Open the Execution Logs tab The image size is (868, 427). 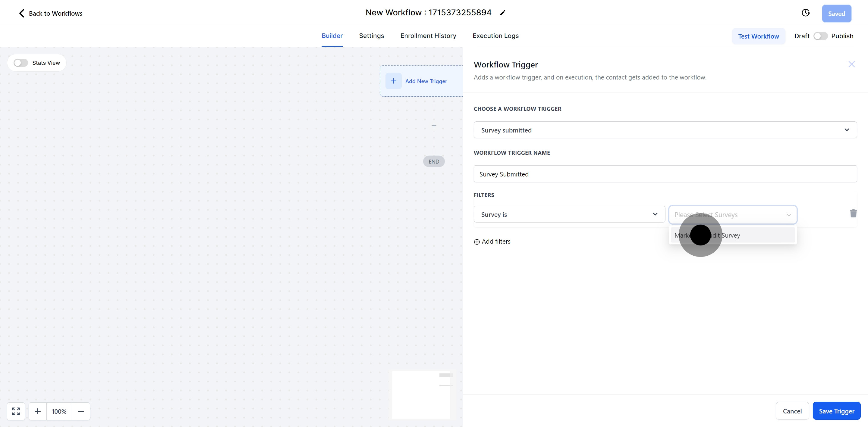pos(495,36)
